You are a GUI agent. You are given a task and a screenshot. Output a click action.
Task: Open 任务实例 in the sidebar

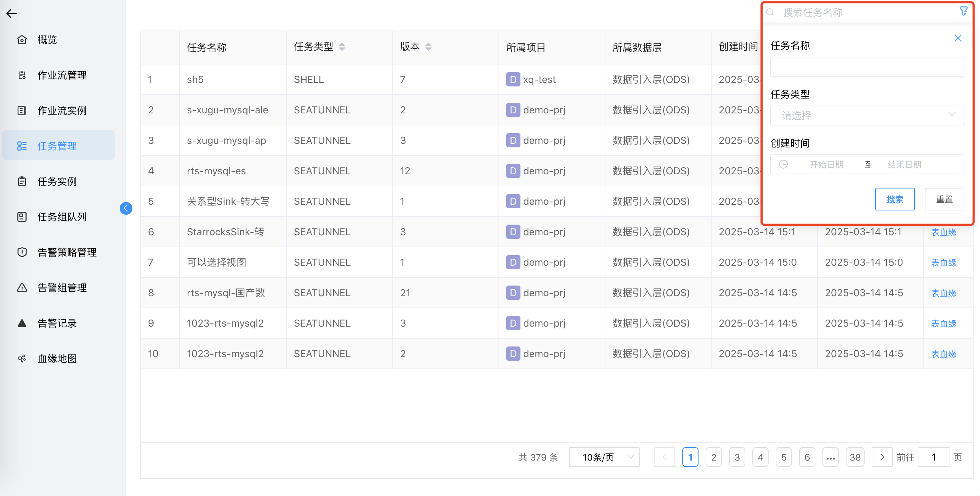(57, 182)
